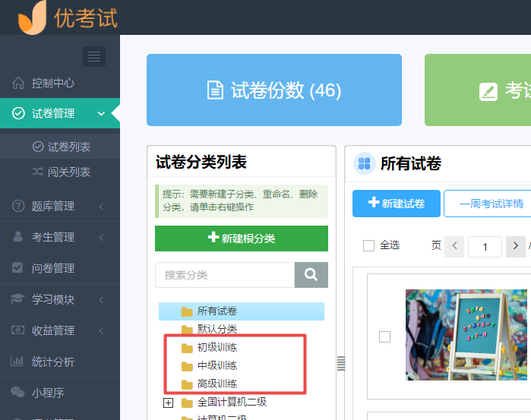
Task: Select 中级训练 in the category tree
Action: (217, 366)
